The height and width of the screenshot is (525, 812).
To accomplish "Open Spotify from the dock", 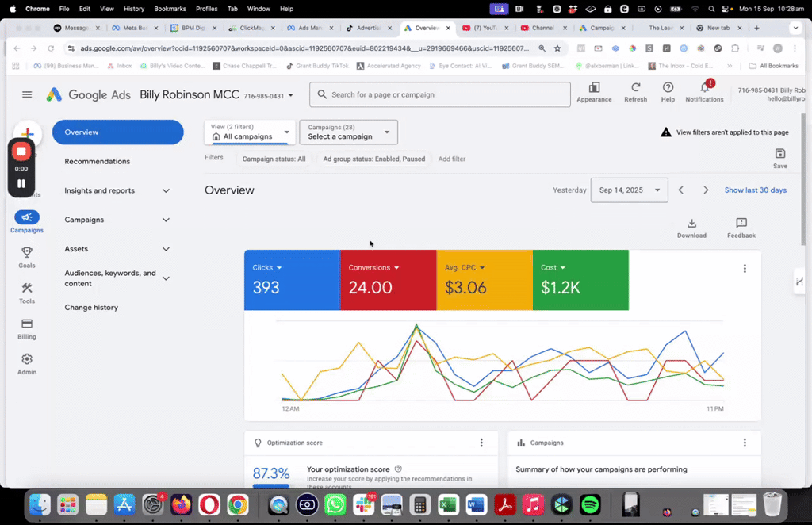I will click(x=590, y=505).
